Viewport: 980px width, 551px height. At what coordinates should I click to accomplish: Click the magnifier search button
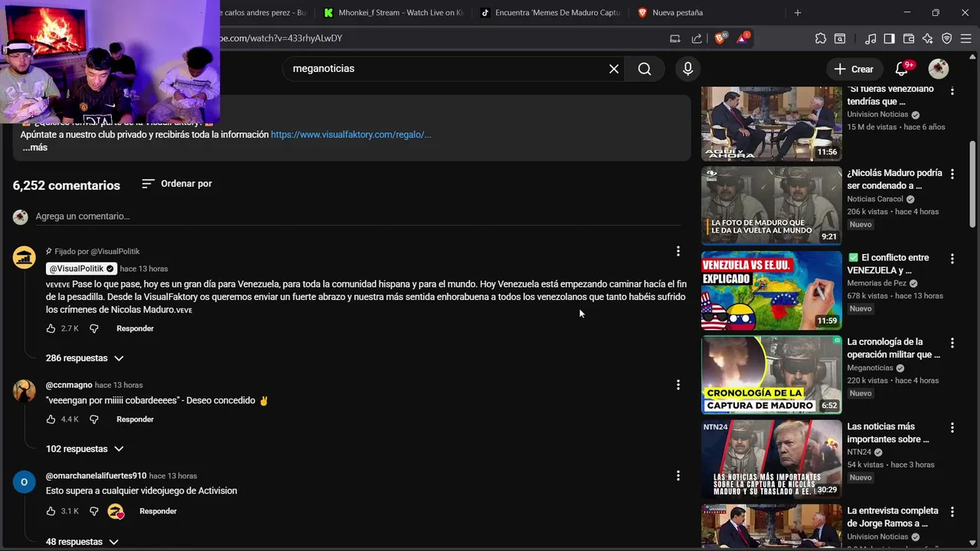coord(645,69)
